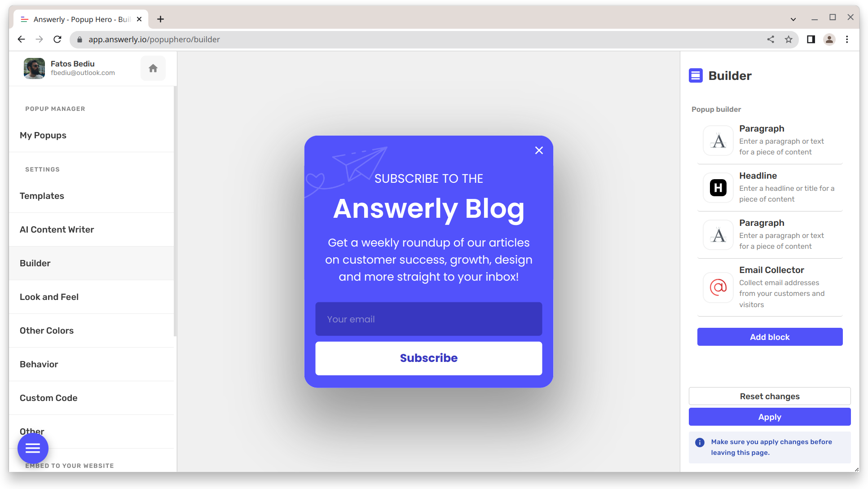The width and height of the screenshot is (868, 489).
Task: Click the popup close X icon
Action: tap(539, 150)
